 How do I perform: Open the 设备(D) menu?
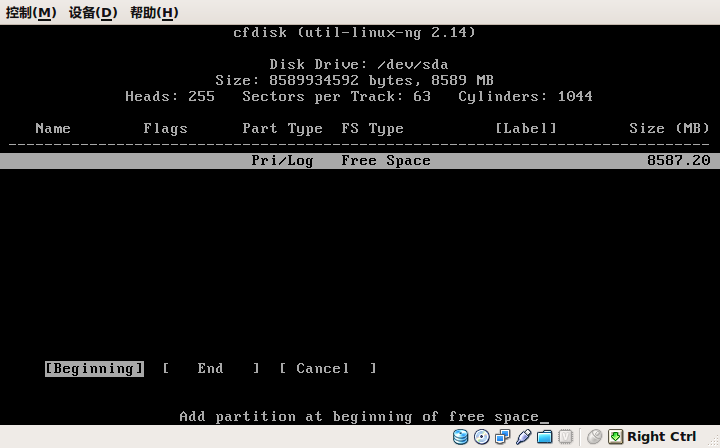(93, 12)
